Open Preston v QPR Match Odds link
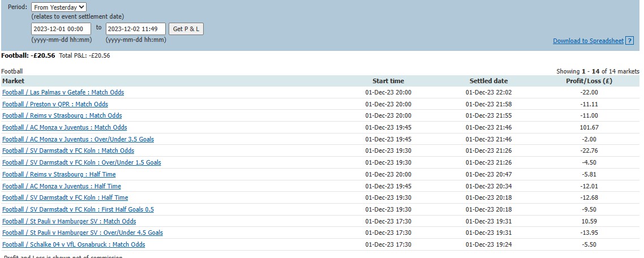The height and width of the screenshot is (258, 644). tap(55, 104)
